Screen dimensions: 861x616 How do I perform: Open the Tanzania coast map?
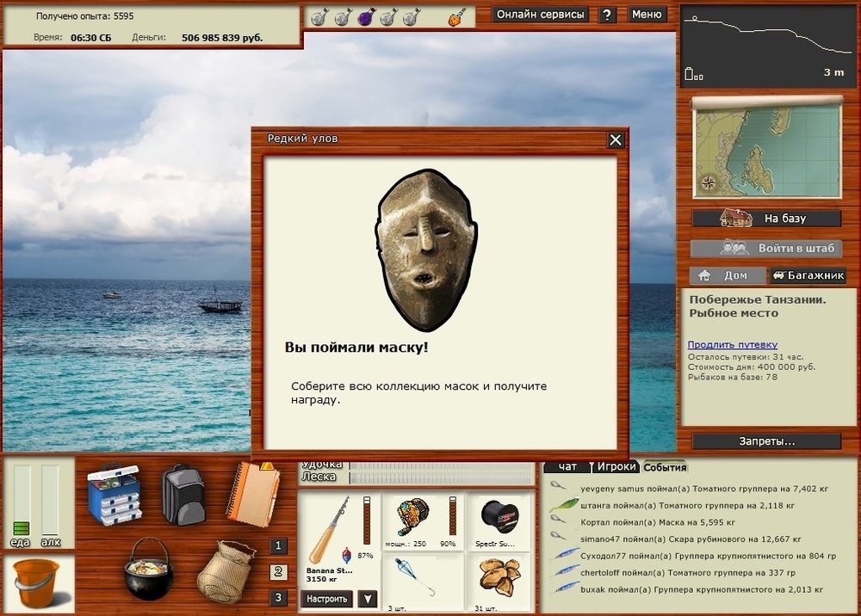pyautogui.click(x=767, y=150)
